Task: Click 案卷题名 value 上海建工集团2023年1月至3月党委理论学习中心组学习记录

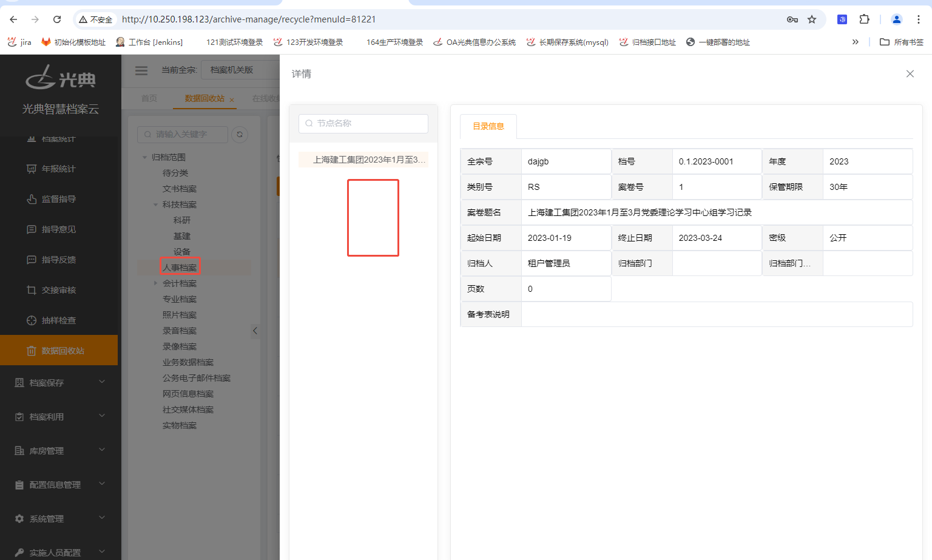Action: coord(640,212)
